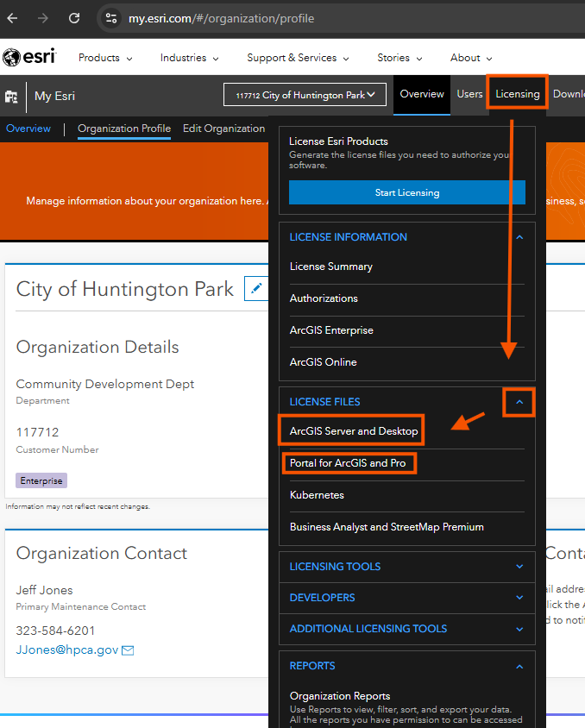Open Portal for ArcGIS and Pro
This screenshot has height=728, width=585.
click(348, 463)
